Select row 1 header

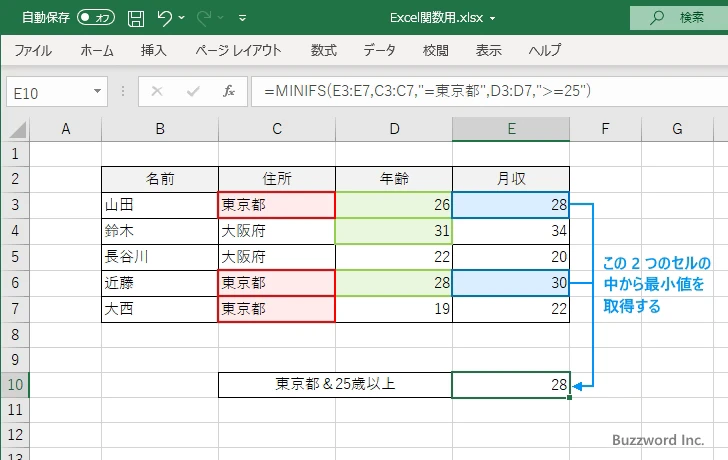coord(15,154)
